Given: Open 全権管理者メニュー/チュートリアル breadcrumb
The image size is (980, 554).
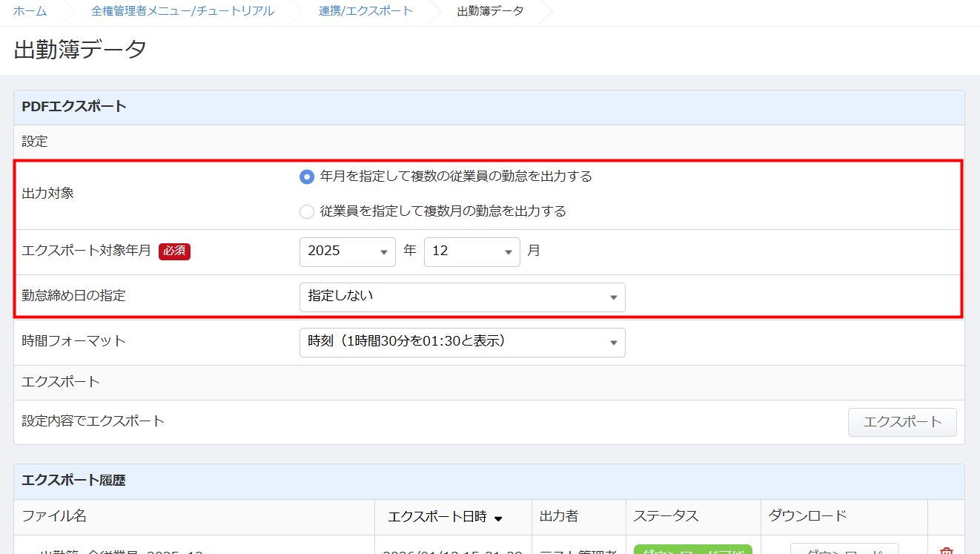Looking at the screenshot, I should 182,11.
